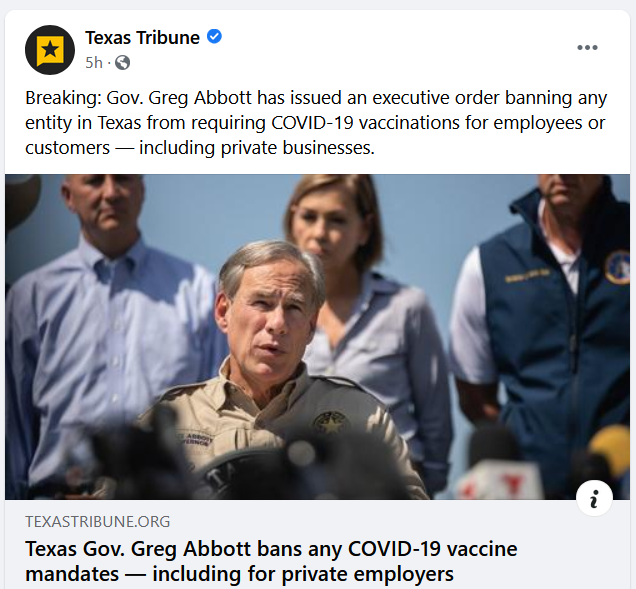Click the blue verified badge checkmark
The height and width of the screenshot is (589, 636).
(x=214, y=38)
